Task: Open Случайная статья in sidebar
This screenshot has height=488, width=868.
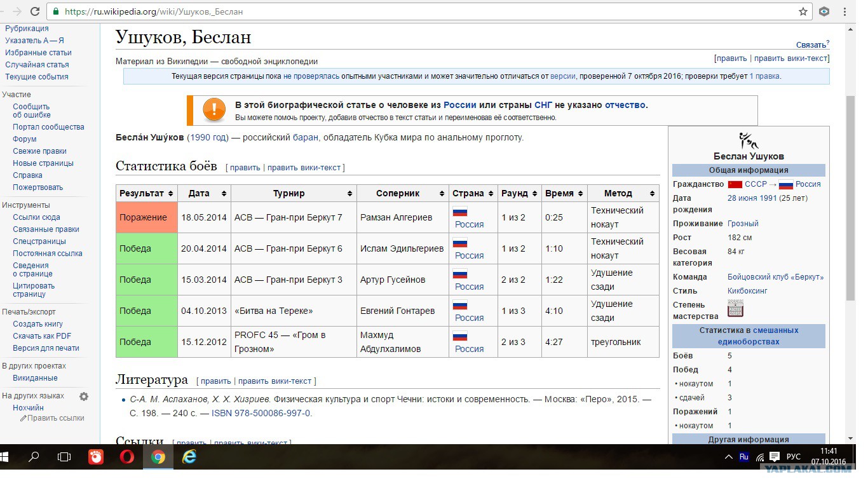Action: pyautogui.click(x=37, y=65)
